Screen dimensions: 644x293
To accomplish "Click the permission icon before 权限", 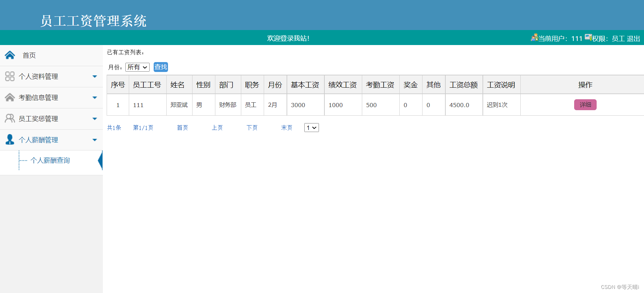I will (x=588, y=37).
